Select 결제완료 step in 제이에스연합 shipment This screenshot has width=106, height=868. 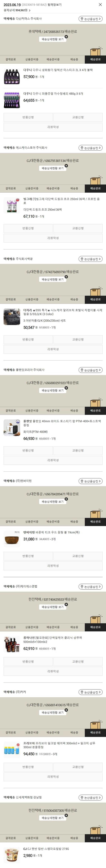point(10,627)
